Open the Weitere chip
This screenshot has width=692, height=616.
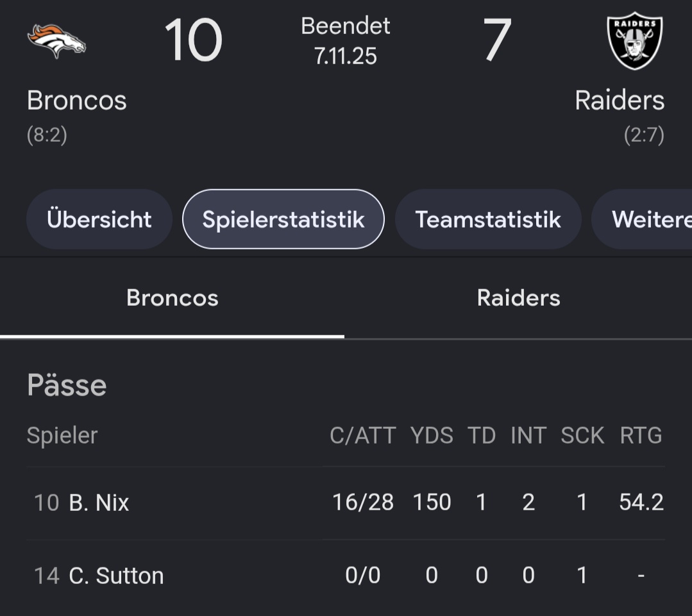(x=642, y=219)
